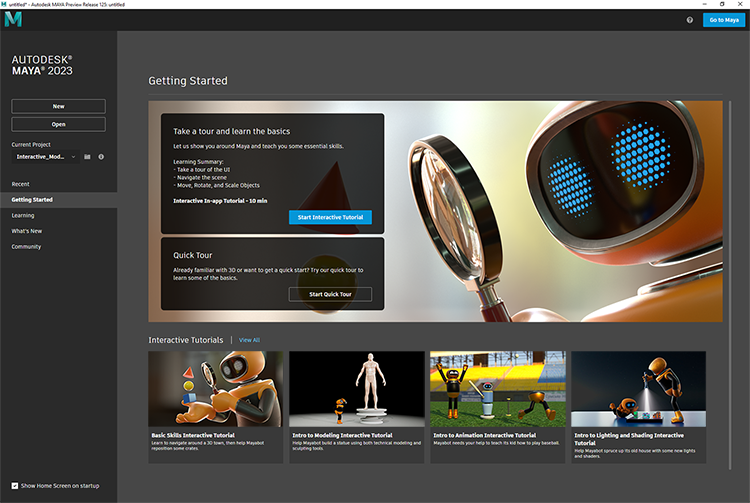The width and height of the screenshot is (750, 503).
Task: Start the Interactive Tutorial
Action: tap(330, 217)
